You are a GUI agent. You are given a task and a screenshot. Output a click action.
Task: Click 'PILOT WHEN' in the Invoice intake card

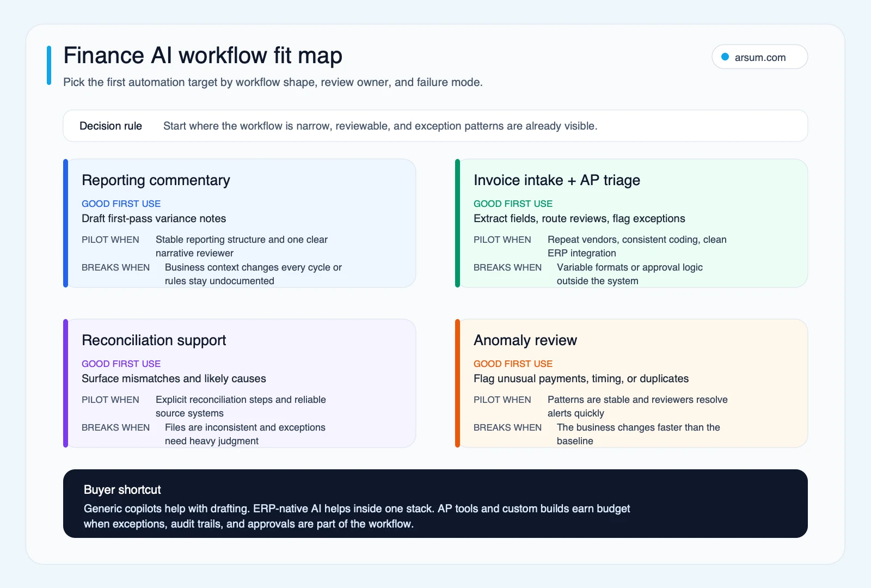click(x=502, y=240)
